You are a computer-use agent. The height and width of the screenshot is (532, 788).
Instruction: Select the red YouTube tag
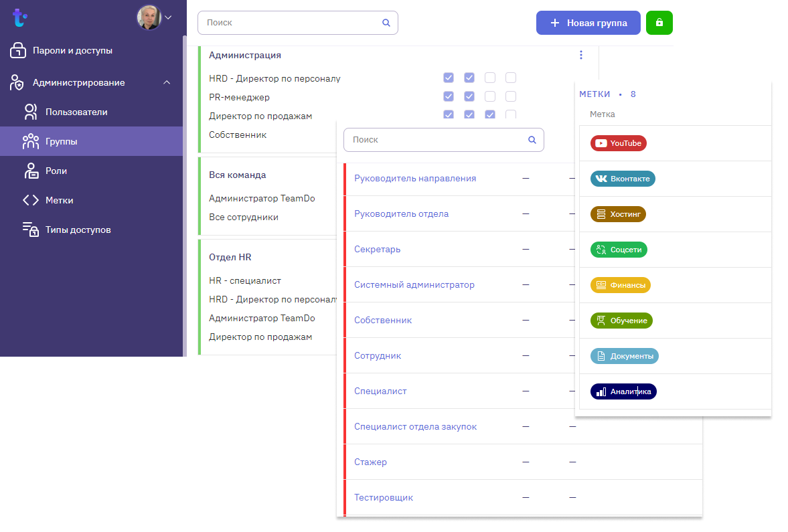618,143
